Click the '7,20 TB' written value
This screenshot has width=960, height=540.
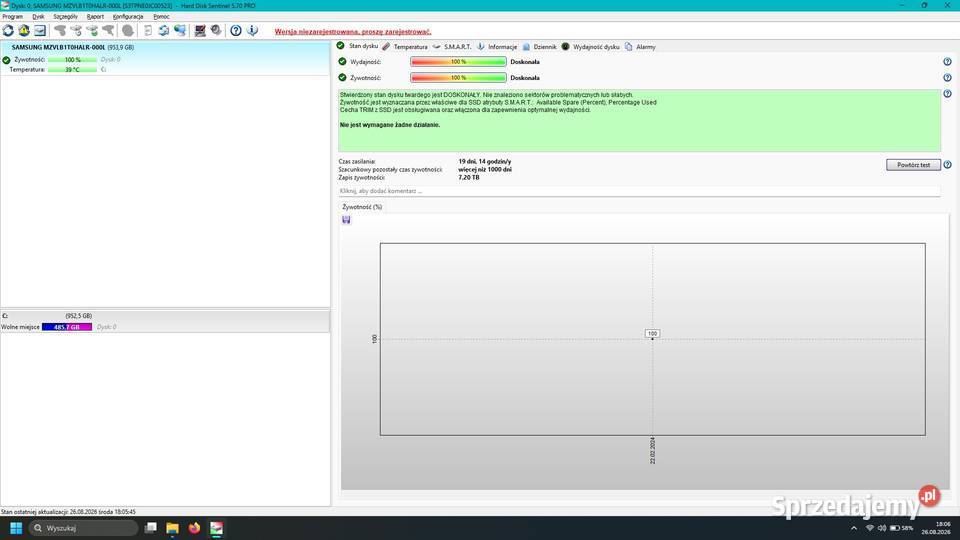tap(469, 178)
